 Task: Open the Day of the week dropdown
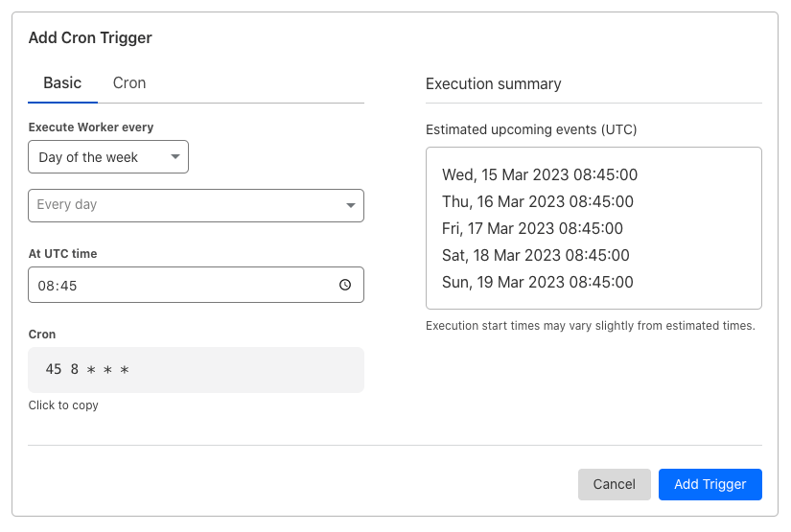tap(108, 157)
